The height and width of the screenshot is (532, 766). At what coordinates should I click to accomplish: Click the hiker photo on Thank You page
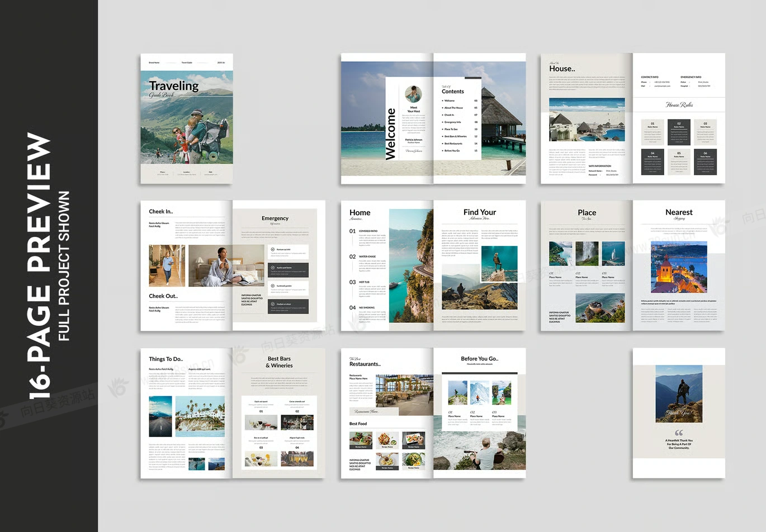(x=679, y=394)
